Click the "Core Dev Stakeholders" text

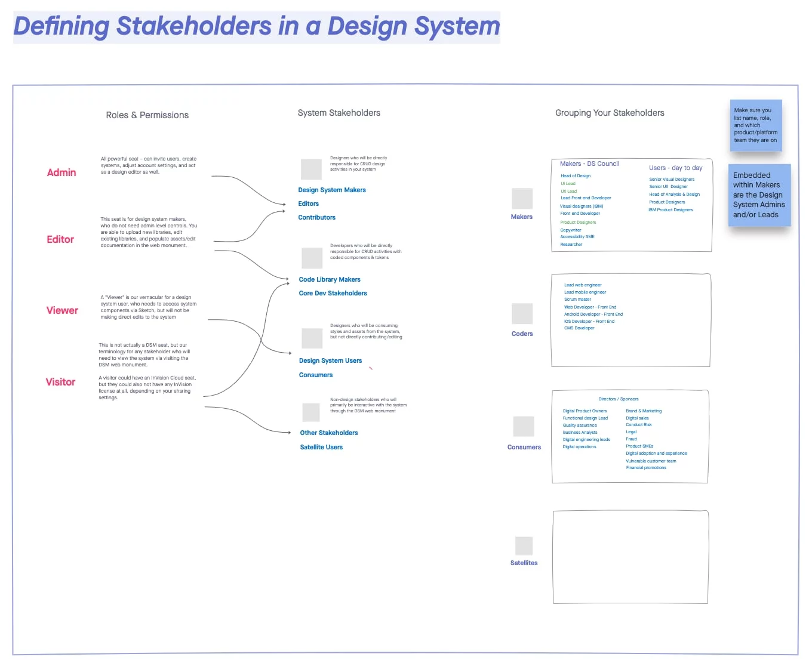click(333, 294)
